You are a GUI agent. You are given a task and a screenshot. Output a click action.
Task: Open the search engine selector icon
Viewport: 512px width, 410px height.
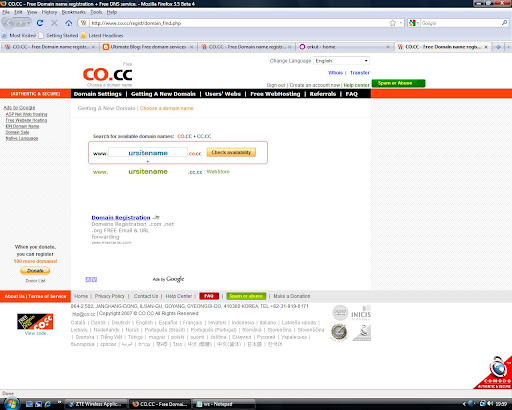pos(413,23)
